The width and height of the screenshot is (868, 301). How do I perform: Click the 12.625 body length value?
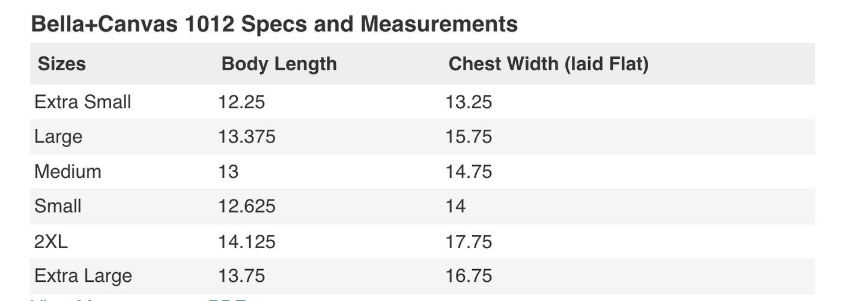[247, 206]
